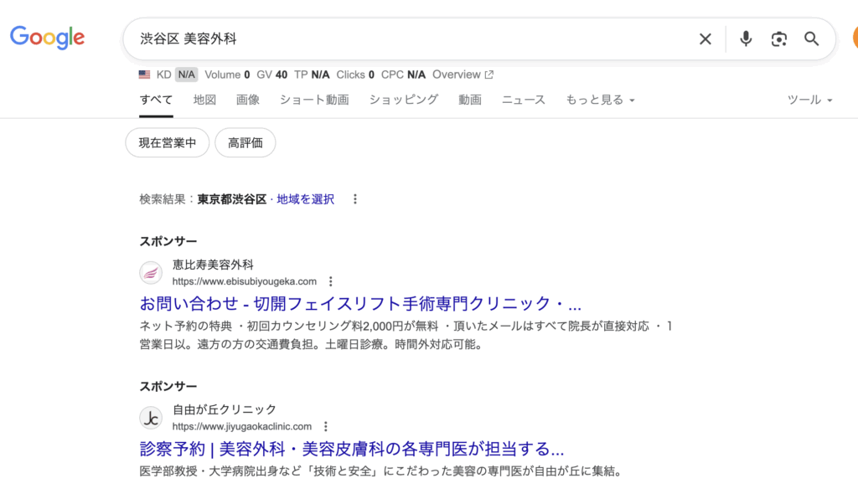Open ad title 診察予約 | 美容外科・美容皮膚科

coord(352,449)
